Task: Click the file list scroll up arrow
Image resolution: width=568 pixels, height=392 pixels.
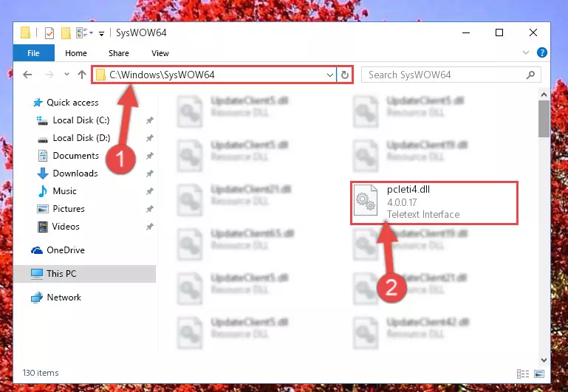Action: [544, 94]
